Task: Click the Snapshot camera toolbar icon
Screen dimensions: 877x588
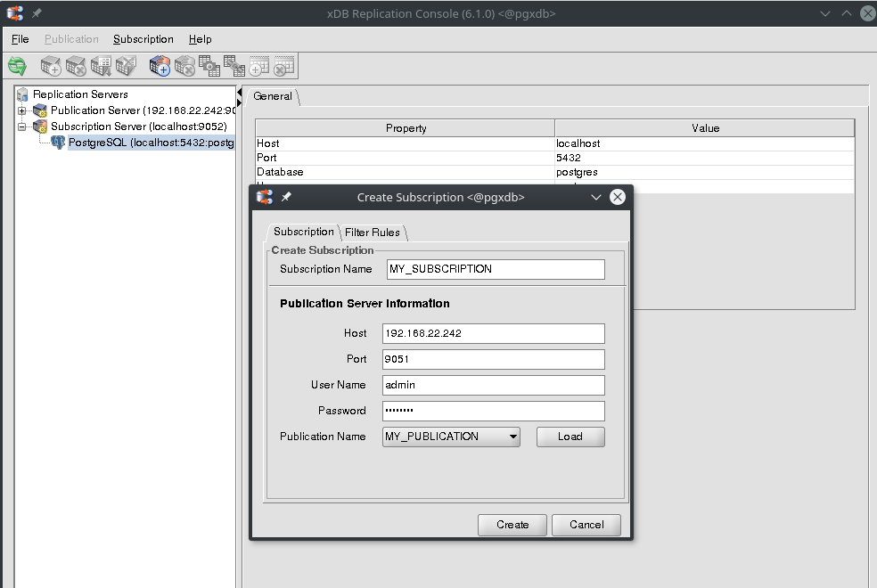Action: 209,66
